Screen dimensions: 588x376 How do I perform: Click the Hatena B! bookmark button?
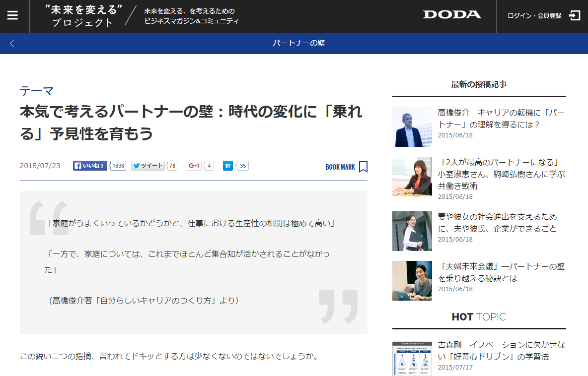pos(228,166)
